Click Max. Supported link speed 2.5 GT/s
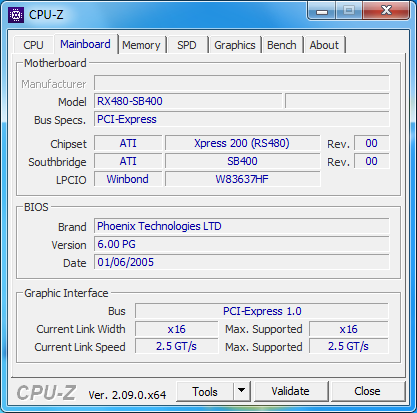 pyautogui.click(x=349, y=346)
